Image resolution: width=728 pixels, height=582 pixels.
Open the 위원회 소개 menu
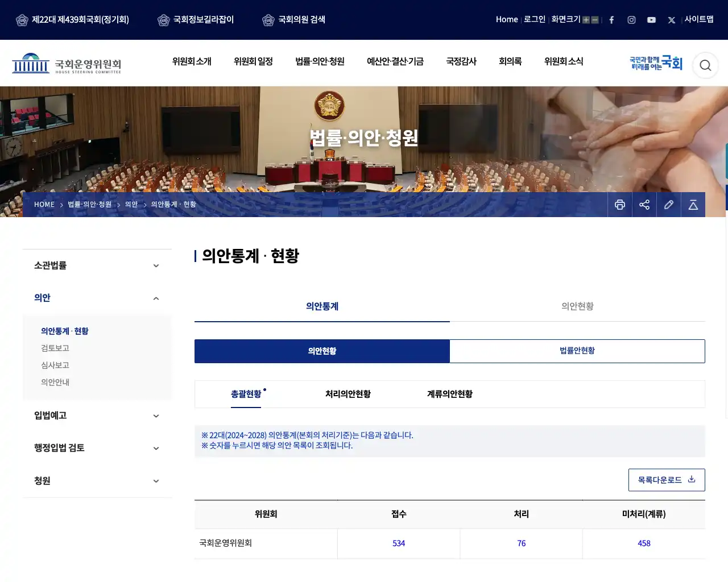click(192, 61)
